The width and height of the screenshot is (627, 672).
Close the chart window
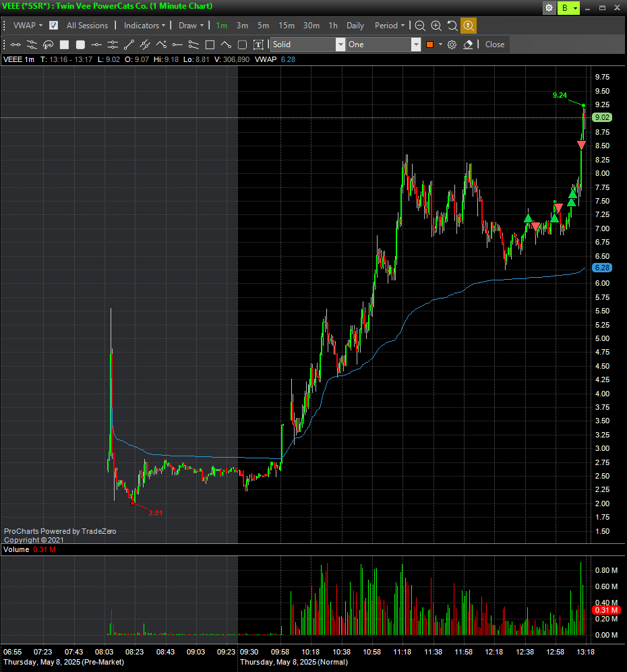pos(617,8)
